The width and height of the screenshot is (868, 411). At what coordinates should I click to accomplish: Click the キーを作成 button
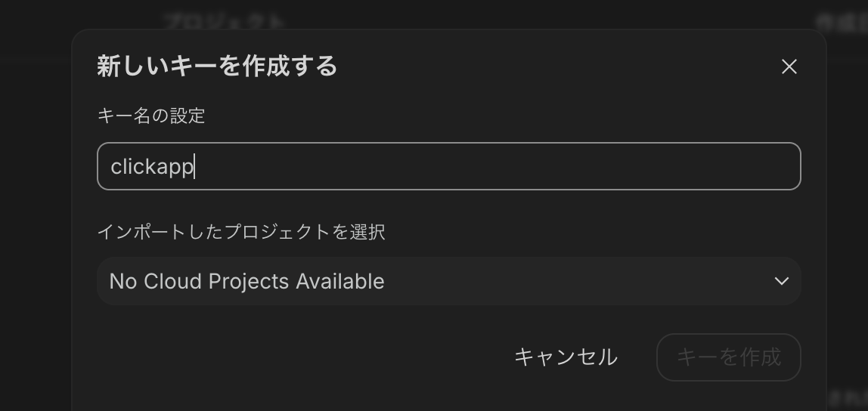tap(728, 357)
